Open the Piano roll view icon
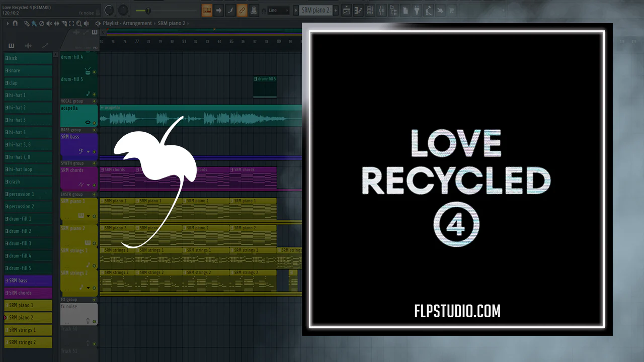Viewport: 644px width, 362px height. coord(358,10)
